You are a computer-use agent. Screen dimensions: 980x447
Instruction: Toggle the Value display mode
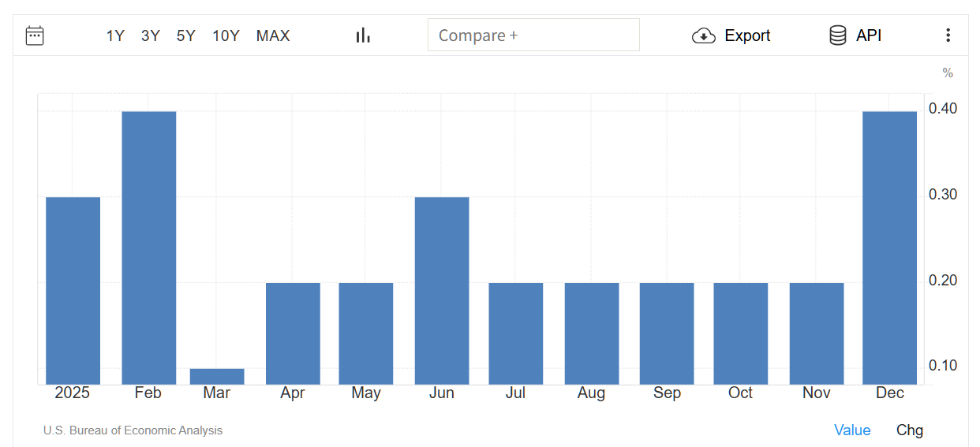[852, 430]
